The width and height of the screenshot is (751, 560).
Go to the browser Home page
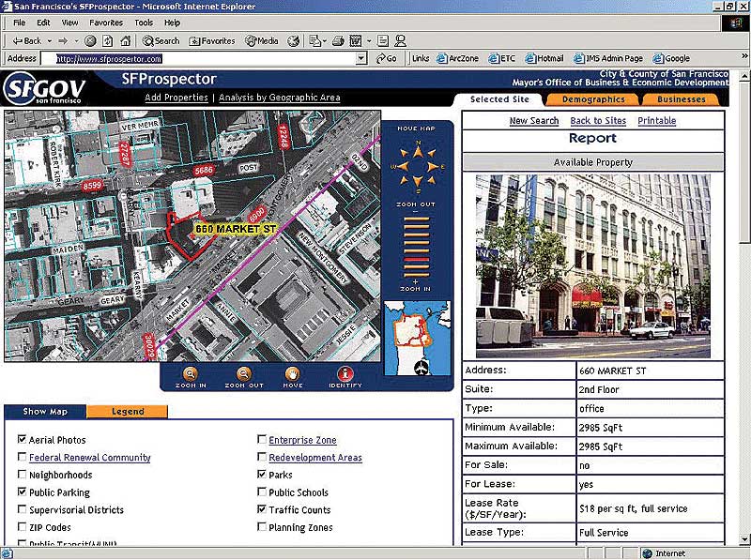(126, 41)
